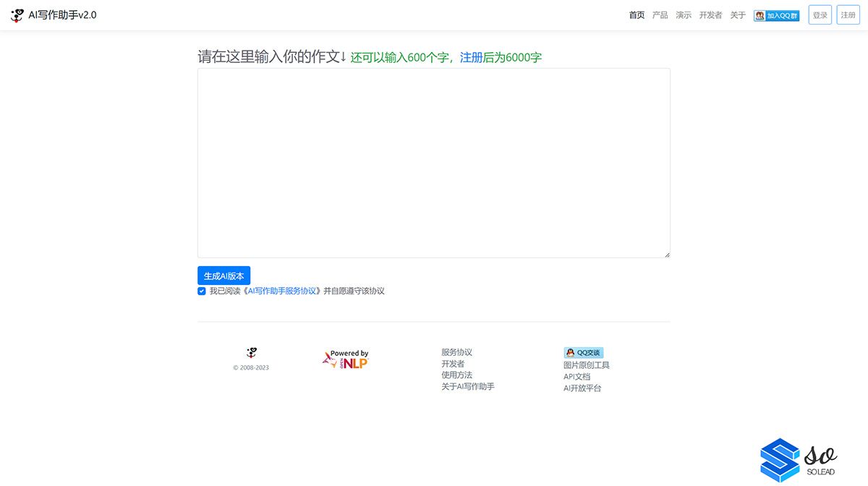868x486 pixels.
Task: Open the 使用方法 footer link
Action: 456,375
